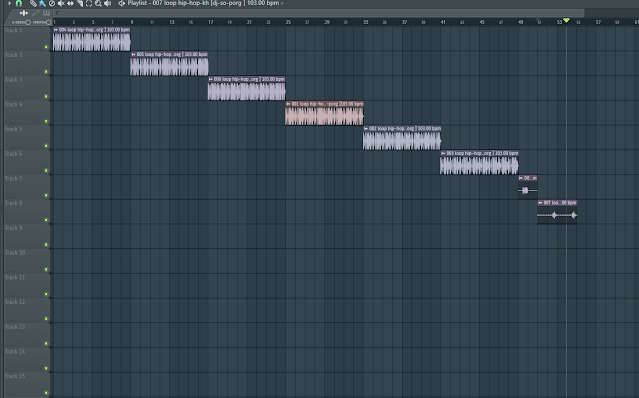The width and height of the screenshot is (639, 398).
Task: Open the 007 loop clip menu icon
Action: click(x=540, y=202)
